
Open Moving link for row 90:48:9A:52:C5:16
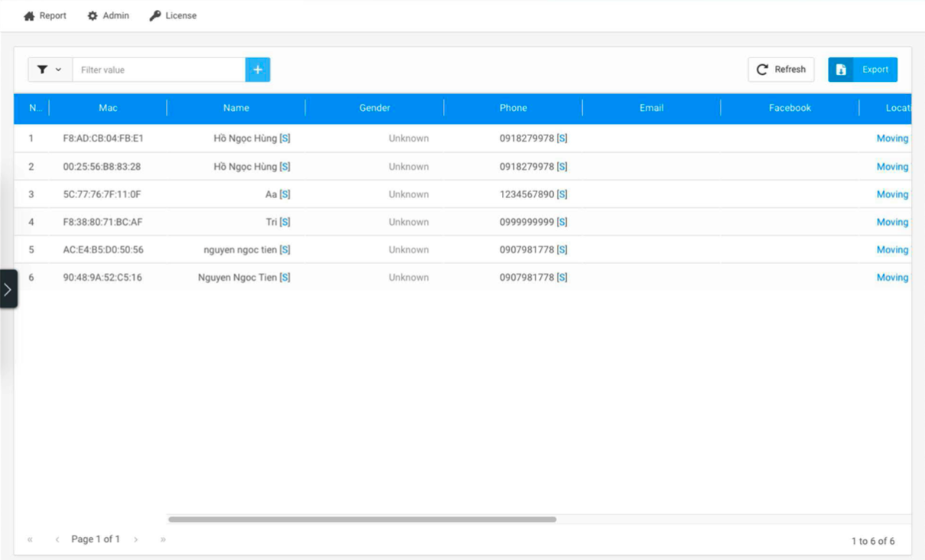coord(892,278)
